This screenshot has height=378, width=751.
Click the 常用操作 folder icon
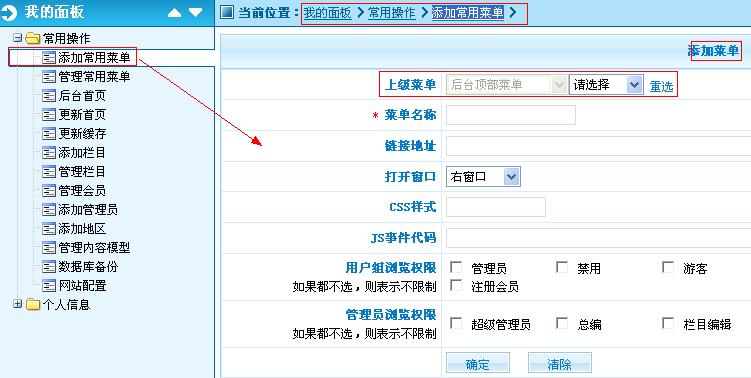pos(33,38)
